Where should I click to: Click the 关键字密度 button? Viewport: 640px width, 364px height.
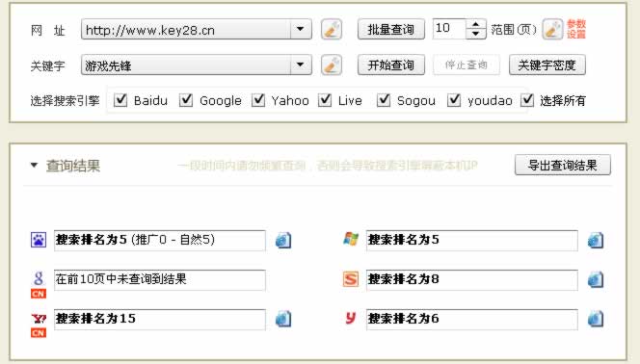tap(547, 65)
